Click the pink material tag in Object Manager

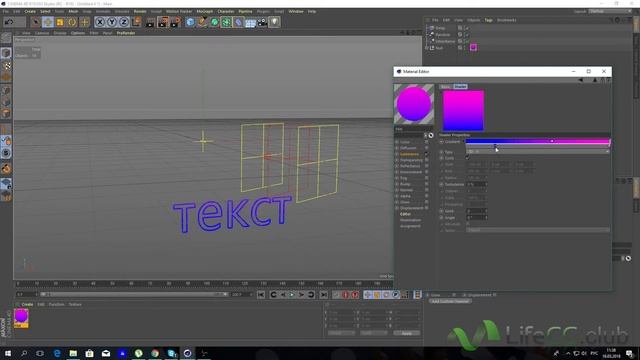click(473, 47)
